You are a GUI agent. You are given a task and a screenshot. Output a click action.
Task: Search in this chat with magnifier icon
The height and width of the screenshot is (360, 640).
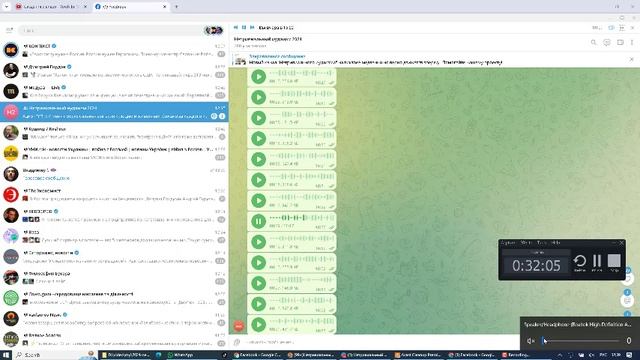click(593, 42)
